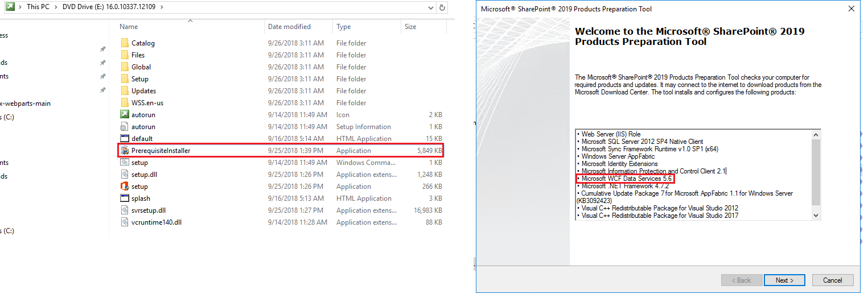Expand the This PC breadcrumb chevron
Screen dimensions: 868x302
pos(57,7)
